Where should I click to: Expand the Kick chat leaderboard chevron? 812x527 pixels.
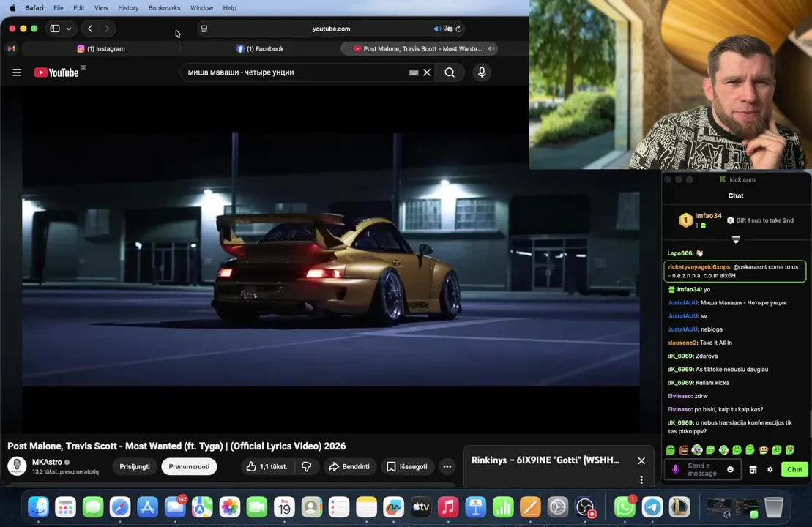tap(736, 239)
